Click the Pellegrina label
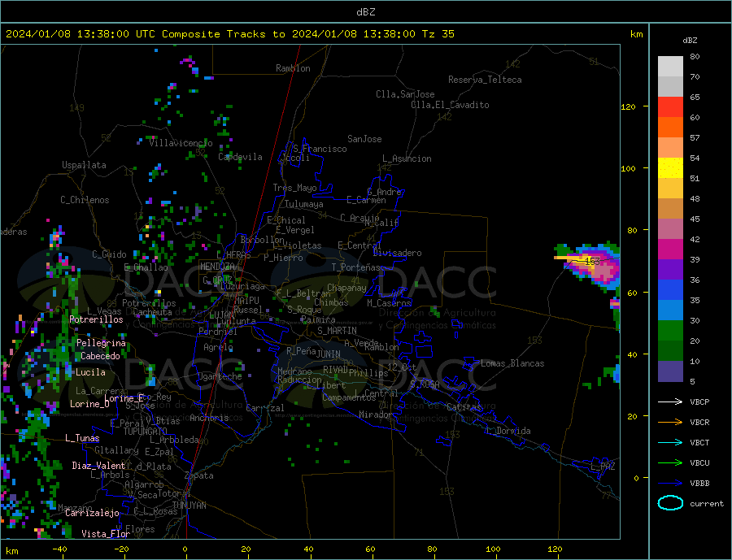The image size is (732, 560). (101, 343)
